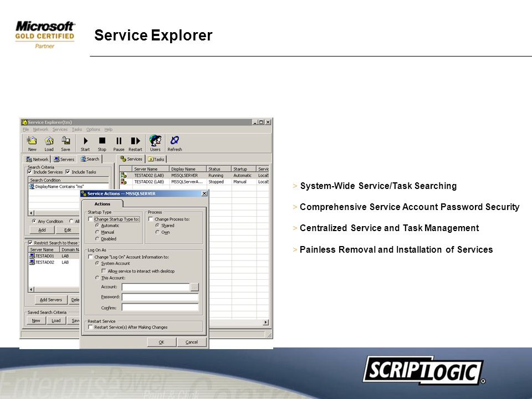Screen dimensions: 532x399
Task: Click the Refresh toolbar icon
Action: pyautogui.click(x=175, y=143)
